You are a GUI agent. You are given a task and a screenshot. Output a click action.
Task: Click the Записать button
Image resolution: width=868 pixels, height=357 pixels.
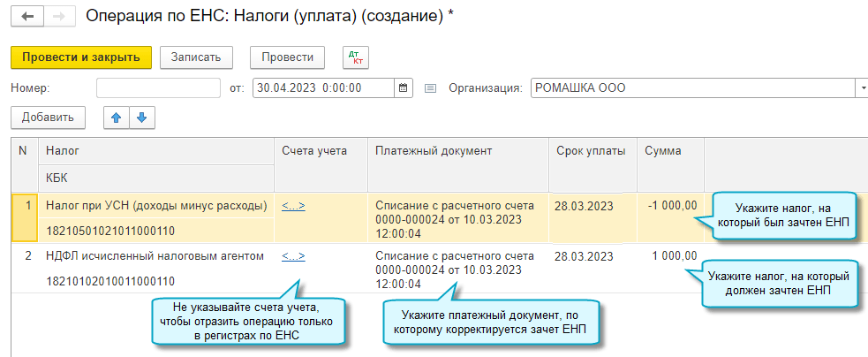(196, 57)
